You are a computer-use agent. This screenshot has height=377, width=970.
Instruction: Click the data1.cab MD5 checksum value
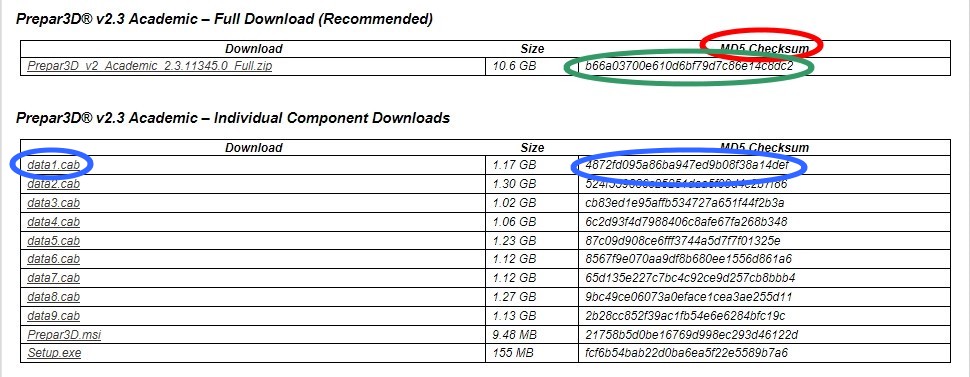(x=687, y=165)
